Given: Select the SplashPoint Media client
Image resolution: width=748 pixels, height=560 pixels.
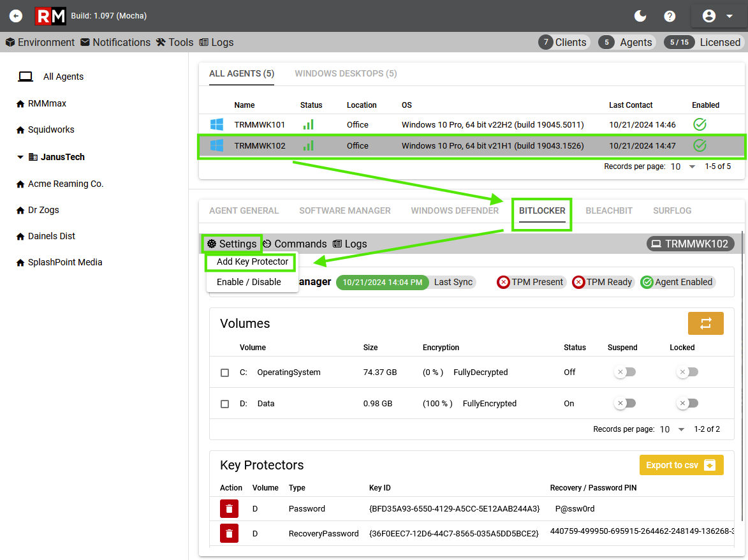Looking at the screenshot, I should [59, 262].
